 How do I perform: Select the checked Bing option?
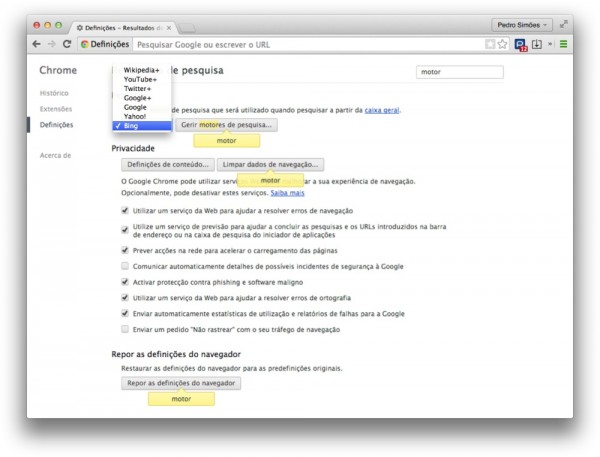coord(142,126)
